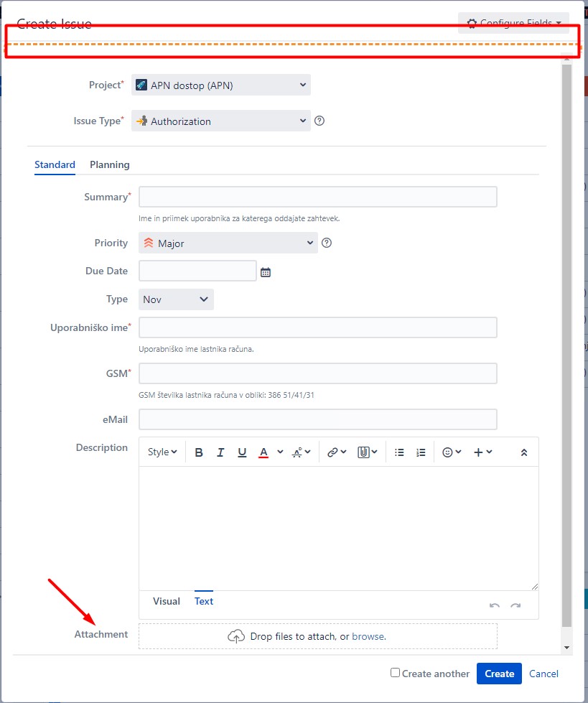
Task: Open the Issue Type dropdown
Action: coord(221,121)
